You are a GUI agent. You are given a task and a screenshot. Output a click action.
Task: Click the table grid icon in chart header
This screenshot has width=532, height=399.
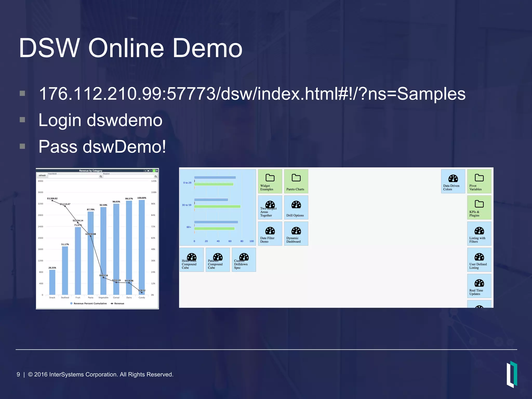pyautogui.click(x=157, y=171)
